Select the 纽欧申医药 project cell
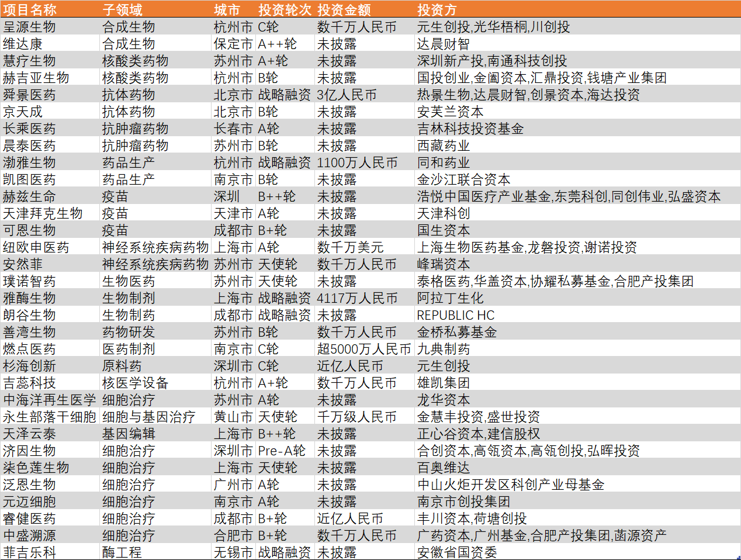 [36, 247]
